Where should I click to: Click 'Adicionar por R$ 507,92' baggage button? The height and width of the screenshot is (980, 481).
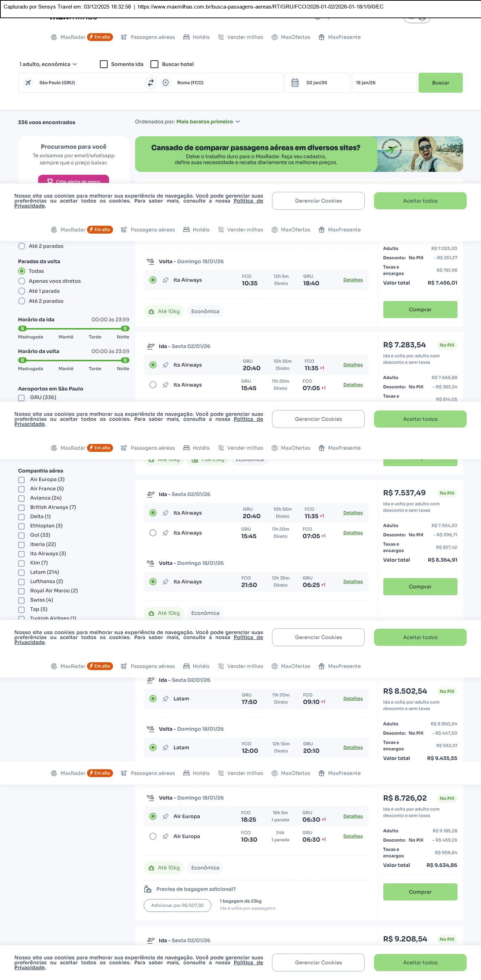pos(177,905)
